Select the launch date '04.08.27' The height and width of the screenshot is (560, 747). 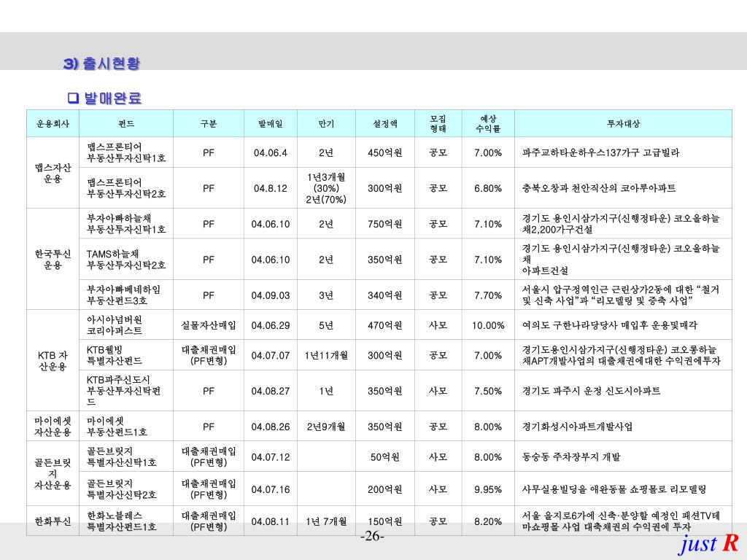pyautogui.click(x=271, y=392)
